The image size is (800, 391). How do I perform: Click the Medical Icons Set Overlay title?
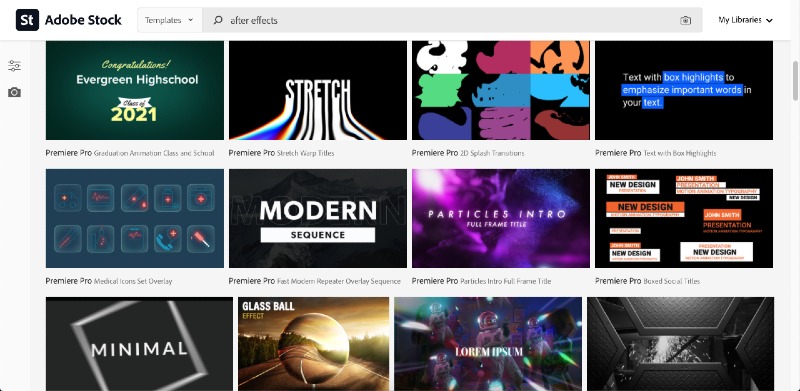(x=133, y=281)
